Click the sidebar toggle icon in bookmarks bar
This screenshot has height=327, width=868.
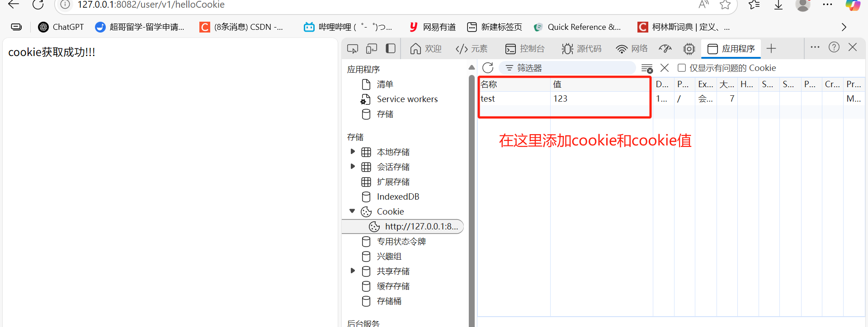click(x=16, y=27)
